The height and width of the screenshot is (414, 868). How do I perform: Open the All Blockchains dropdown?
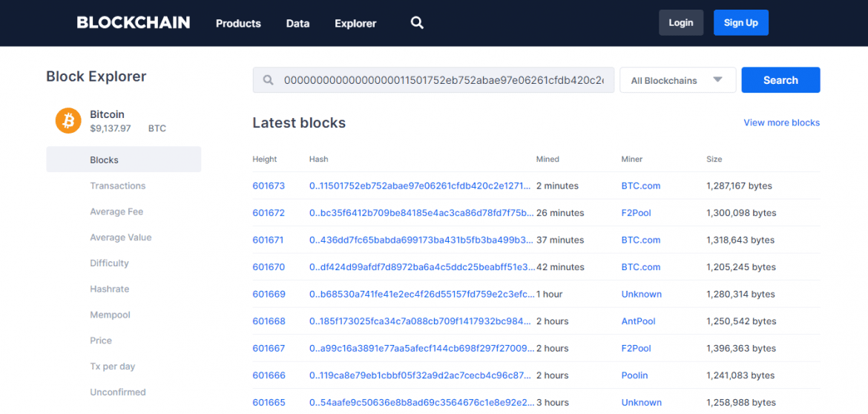coord(677,80)
